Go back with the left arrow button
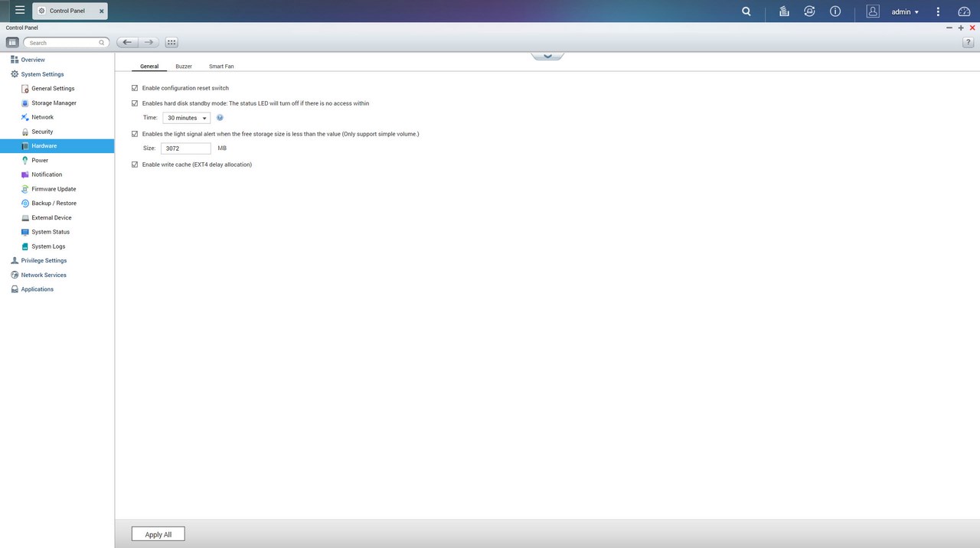Screen dimensions: 980x548 [x=127, y=42]
